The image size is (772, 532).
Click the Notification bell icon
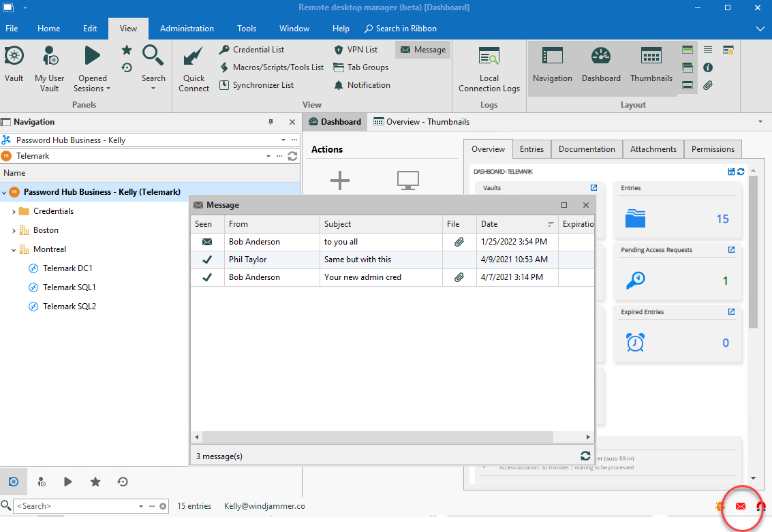coord(339,85)
